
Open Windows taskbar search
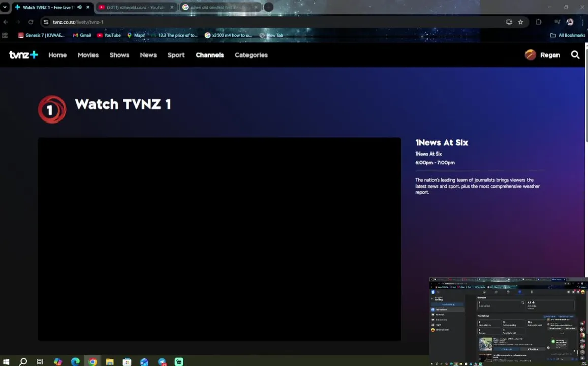click(x=23, y=361)
